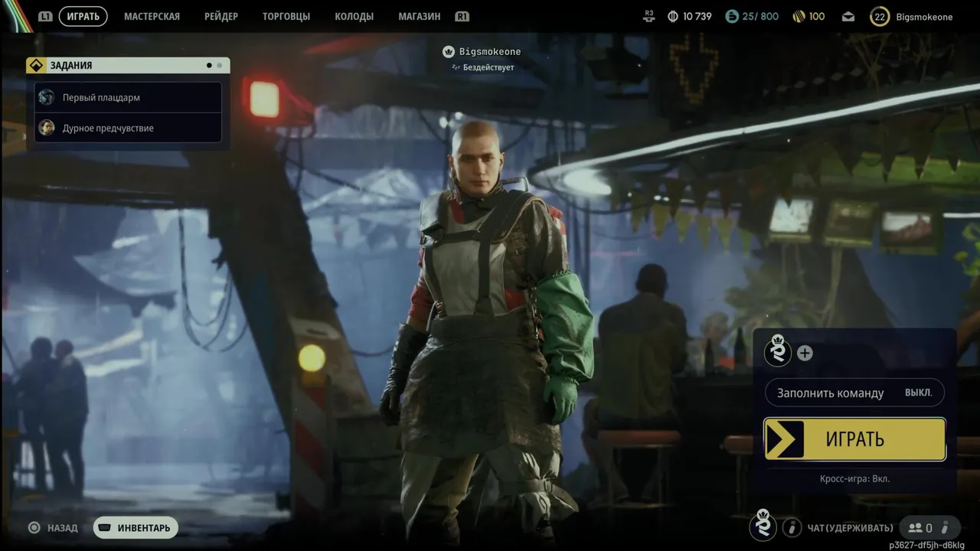Click the blue token icon near 25/800
The image size is (980, 551).
coord(732,16)
